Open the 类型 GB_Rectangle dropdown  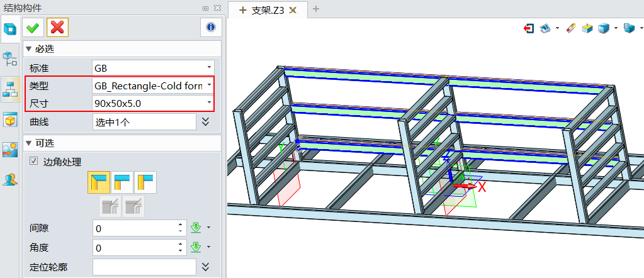click(x=153, y=85)
